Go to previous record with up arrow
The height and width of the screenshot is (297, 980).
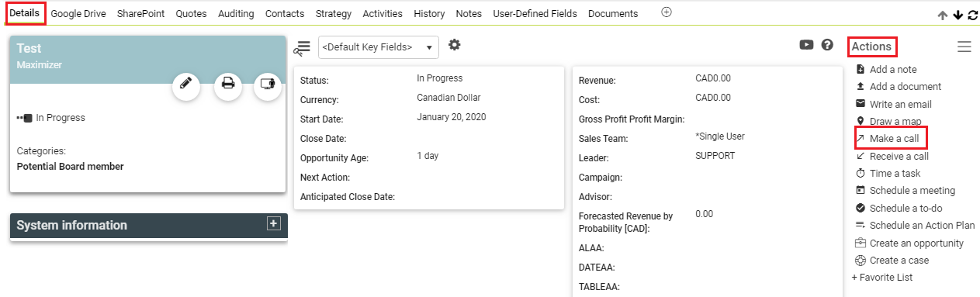tap(943, 15)
